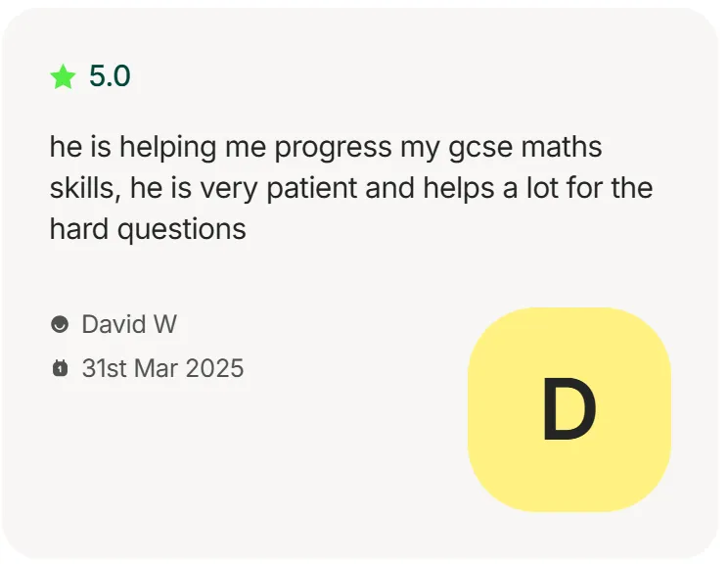Click the word 'maths' in the review
Image resolution: width=728 pixels, height=564 pixels.
coord(562,146)
